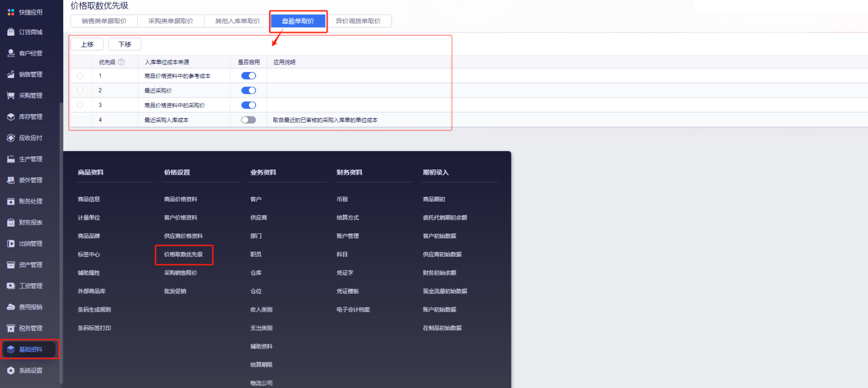Viewport: 868px width, 388px height.
Task: Select the 客户经营 sidebar icon
Action: pyautogui.click(x=11, y=53)
